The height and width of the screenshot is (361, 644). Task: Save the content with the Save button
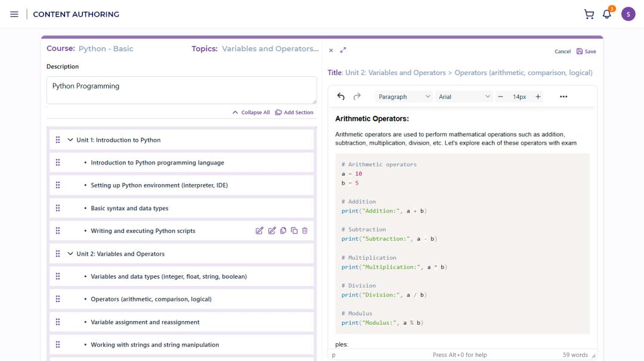tap(586, 51)
